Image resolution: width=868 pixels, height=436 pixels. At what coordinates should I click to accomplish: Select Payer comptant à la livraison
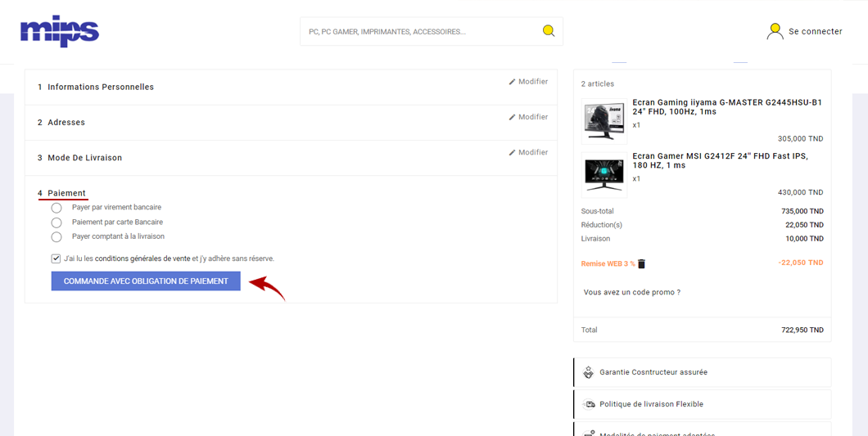(57, 236)
